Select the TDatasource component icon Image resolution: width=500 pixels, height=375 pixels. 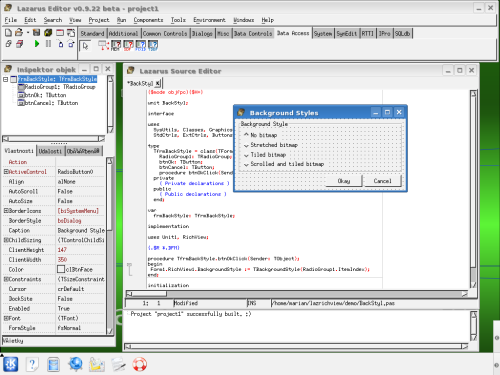[103, 46]
